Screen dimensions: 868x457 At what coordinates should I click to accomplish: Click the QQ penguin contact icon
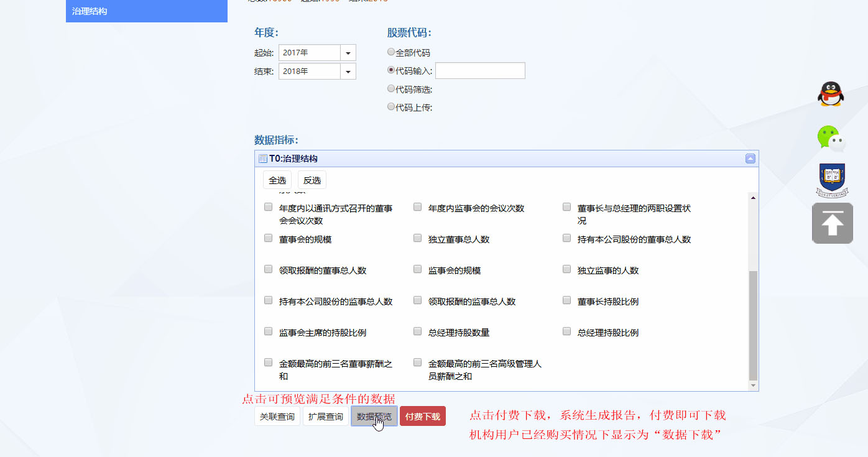[830, 95]
